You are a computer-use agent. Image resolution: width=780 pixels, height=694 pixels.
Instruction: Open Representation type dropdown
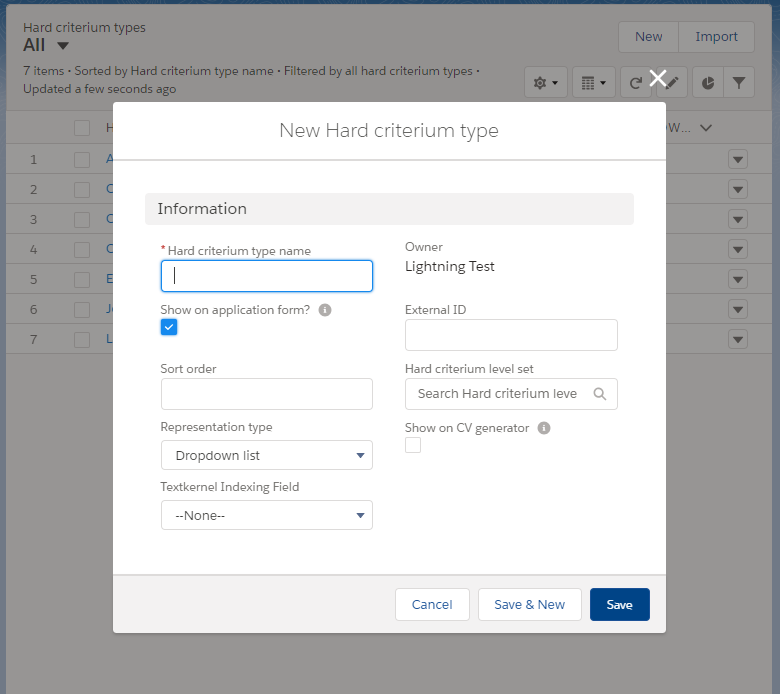[267, 455]
